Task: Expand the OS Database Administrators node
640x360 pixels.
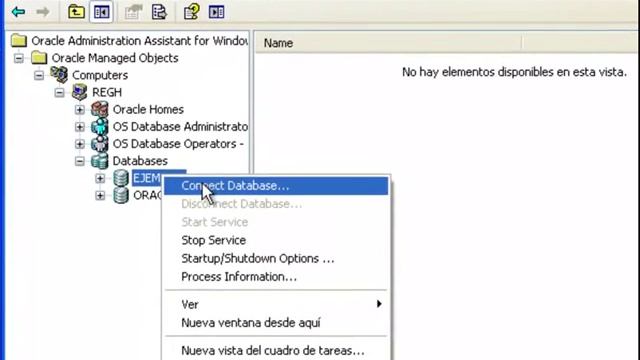Action: coord(80,127)
